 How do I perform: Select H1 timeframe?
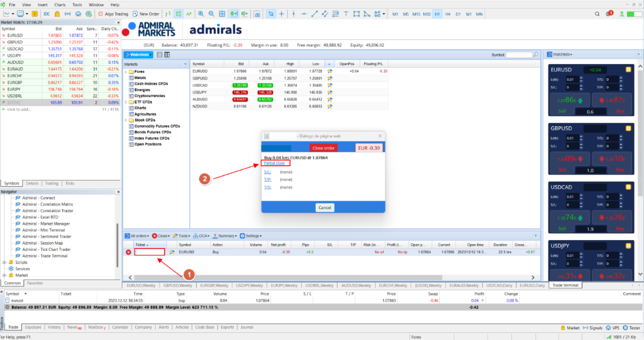coord(437,14)
